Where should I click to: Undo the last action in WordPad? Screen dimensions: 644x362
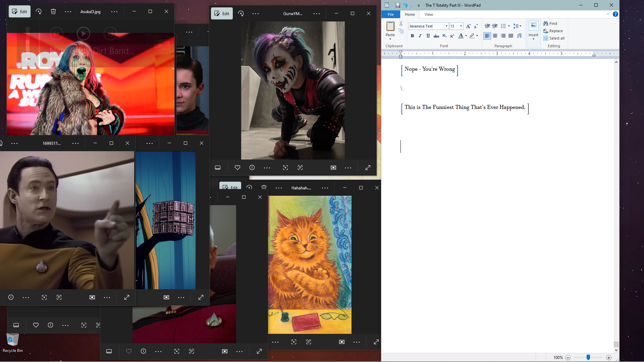point(405,5)
